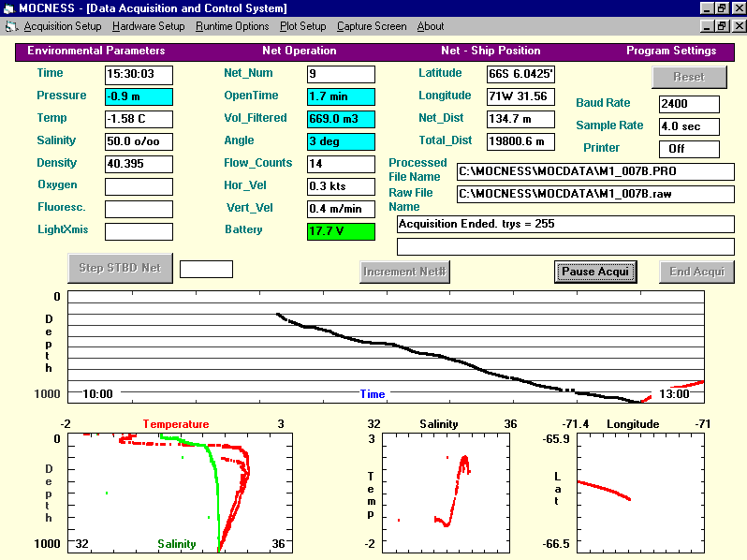747x560 pixels.
Task: Click the empty LightXmis field
Action: (139, 231)
